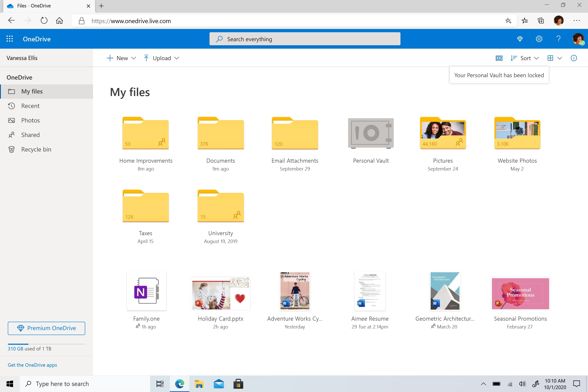Open the details pane info icon

pyautogui.click(x=574, y=58)
